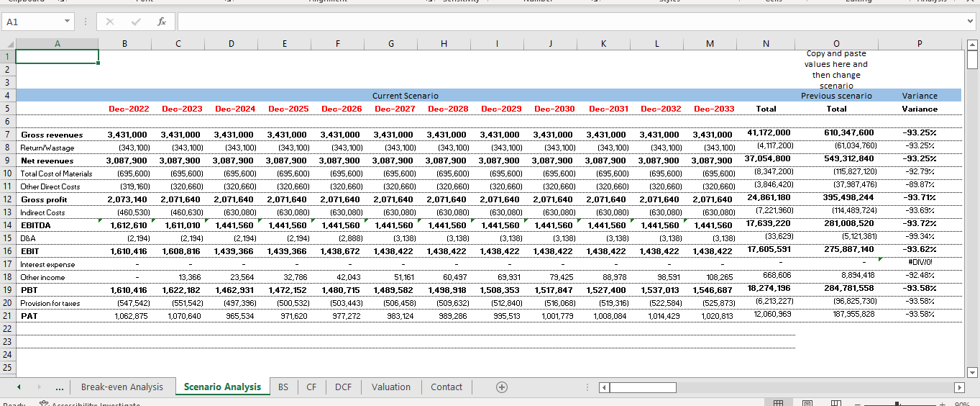This screenshot has height=406, width=980.
Task: Open the Insert Function fx dialog
Action: tap(162, 22)
